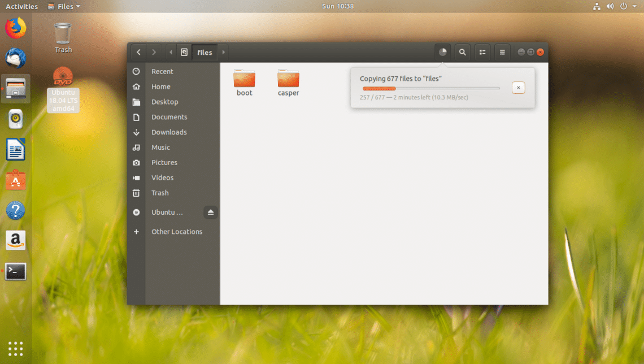Open the Files application menu in the top bar

[64, 6]
